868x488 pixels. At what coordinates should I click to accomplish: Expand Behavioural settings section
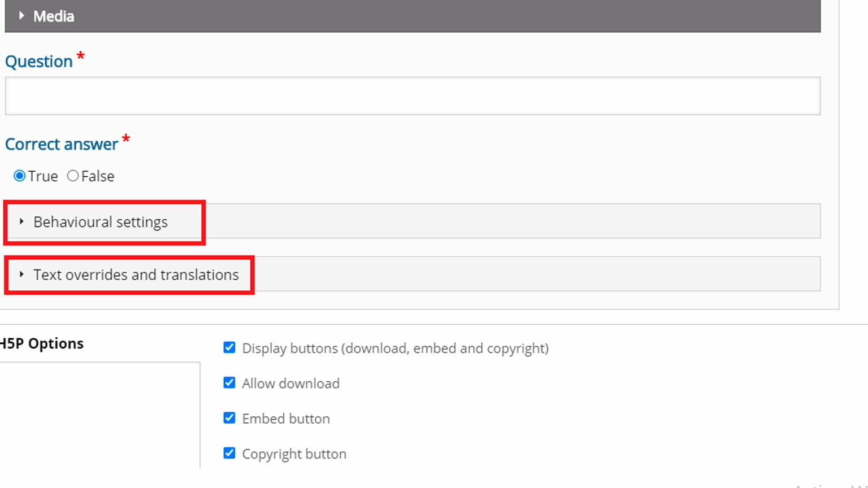coord(413,221)
